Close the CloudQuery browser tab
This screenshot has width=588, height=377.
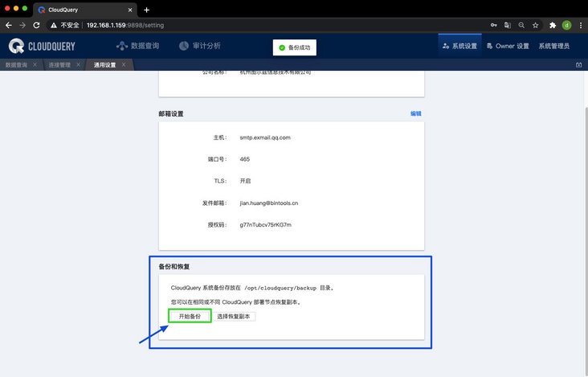[x=130, y=10]
